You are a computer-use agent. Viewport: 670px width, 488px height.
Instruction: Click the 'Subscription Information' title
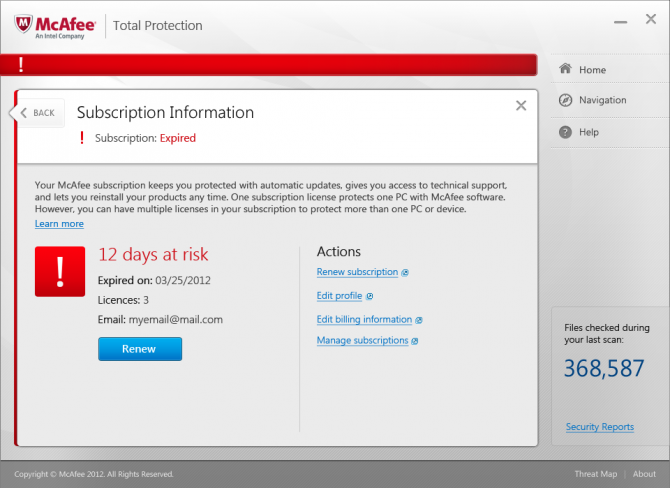point(165,112)
